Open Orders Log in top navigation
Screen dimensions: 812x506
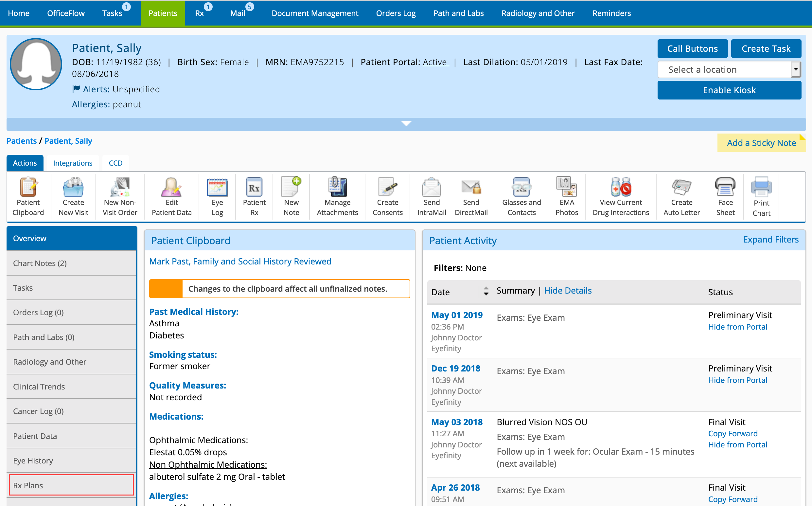[x=396, y=13]
